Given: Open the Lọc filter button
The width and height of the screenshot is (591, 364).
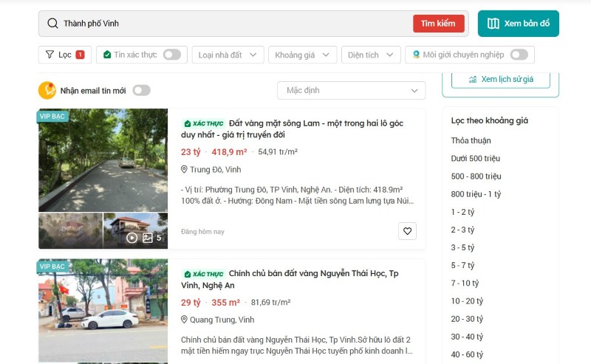Looking at the screenshot, I should tap(65, 55).
